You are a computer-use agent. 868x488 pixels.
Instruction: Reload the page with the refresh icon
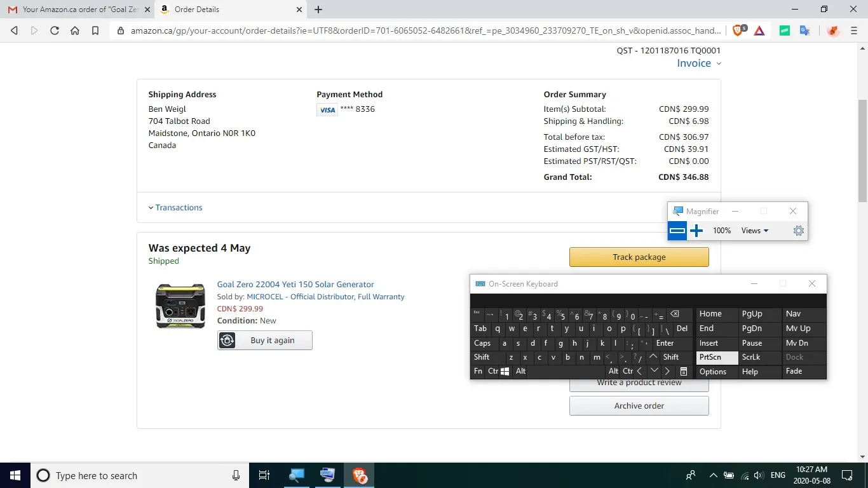[x=55, y=30]
